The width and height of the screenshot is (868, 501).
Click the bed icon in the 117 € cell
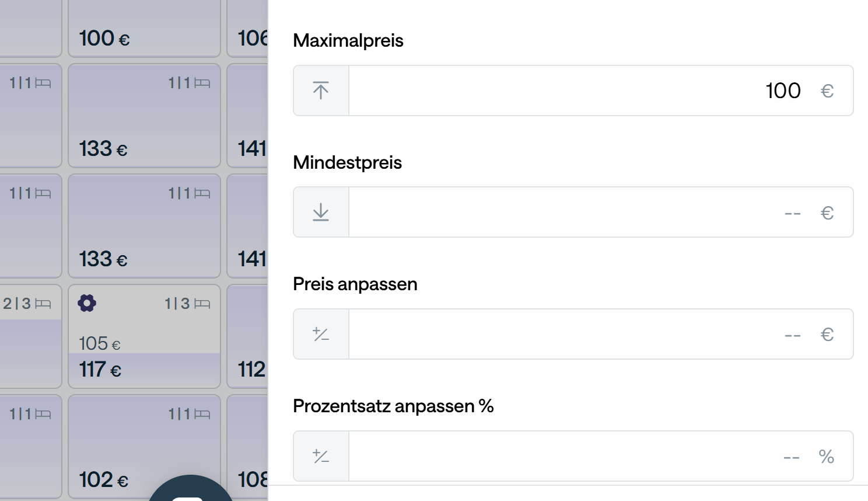[202, 304]
